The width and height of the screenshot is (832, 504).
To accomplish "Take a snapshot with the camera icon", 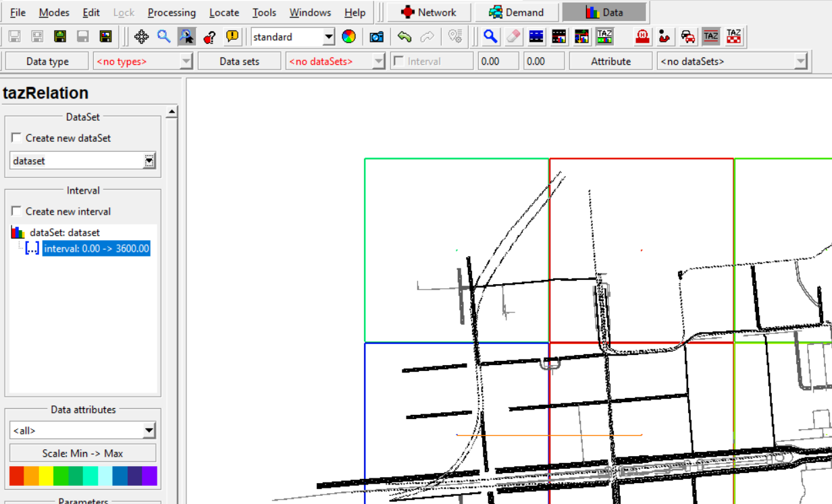I will point(376,36).
